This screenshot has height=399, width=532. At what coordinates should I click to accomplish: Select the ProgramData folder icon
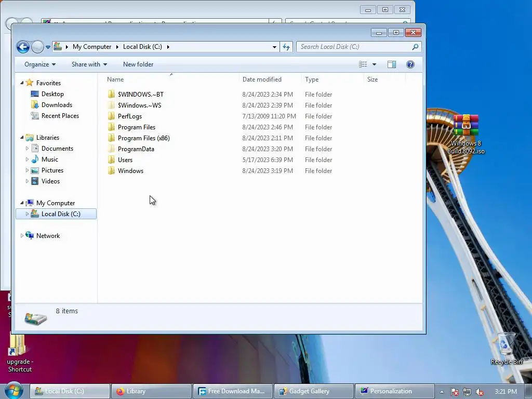point(111,149)
